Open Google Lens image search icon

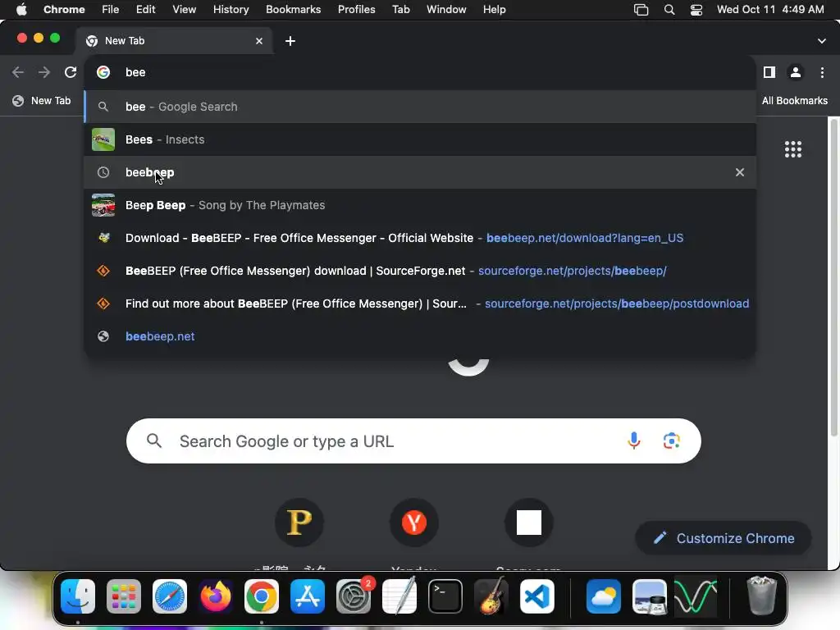pyautogui.click(x=671, y=441)
